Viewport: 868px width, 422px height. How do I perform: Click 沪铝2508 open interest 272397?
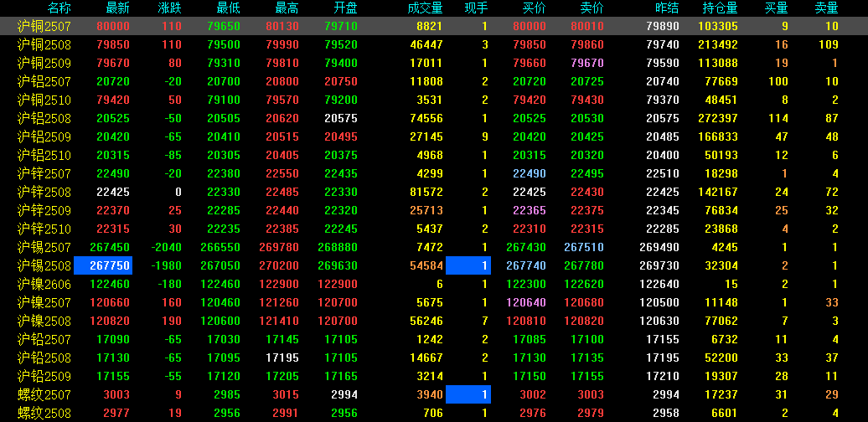click(717, 118)
